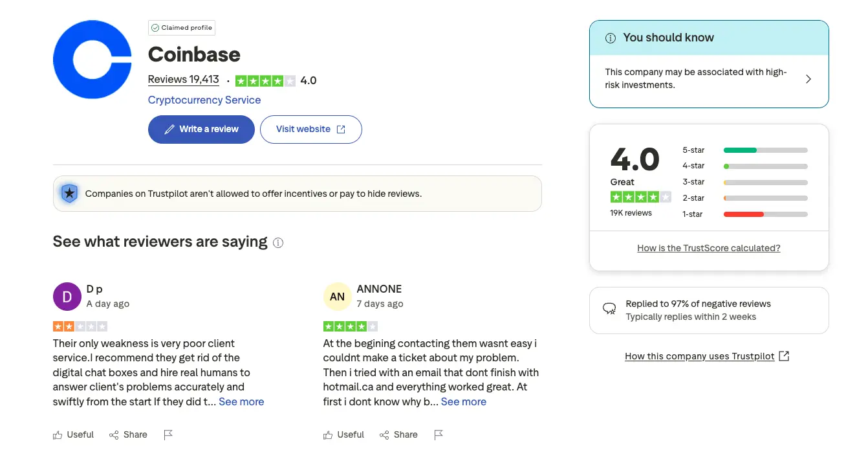The height and width of the screenshot is (461, 868).
Task: Expand D p's review with See more
Action: [241, 402]
